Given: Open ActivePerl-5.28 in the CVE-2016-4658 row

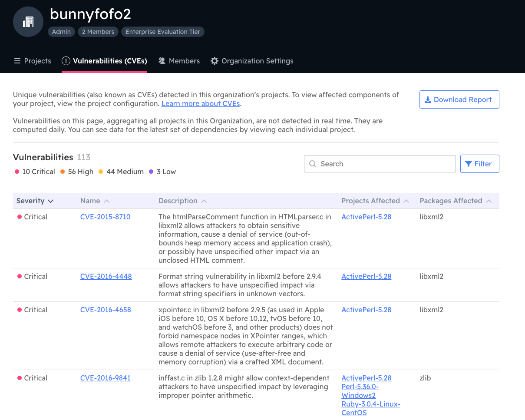Looking at the screenshot, I should pyautogui.click(x=367, y=310).
